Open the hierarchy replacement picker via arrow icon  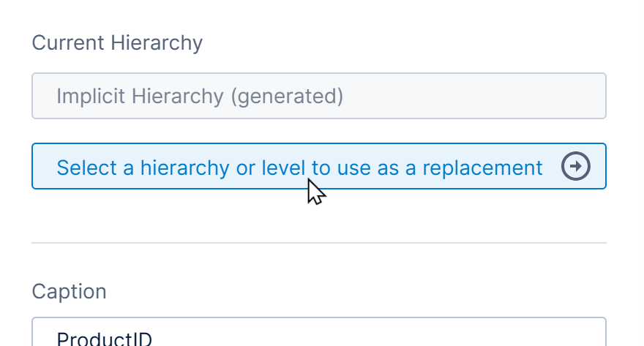[x=576, y=167]
